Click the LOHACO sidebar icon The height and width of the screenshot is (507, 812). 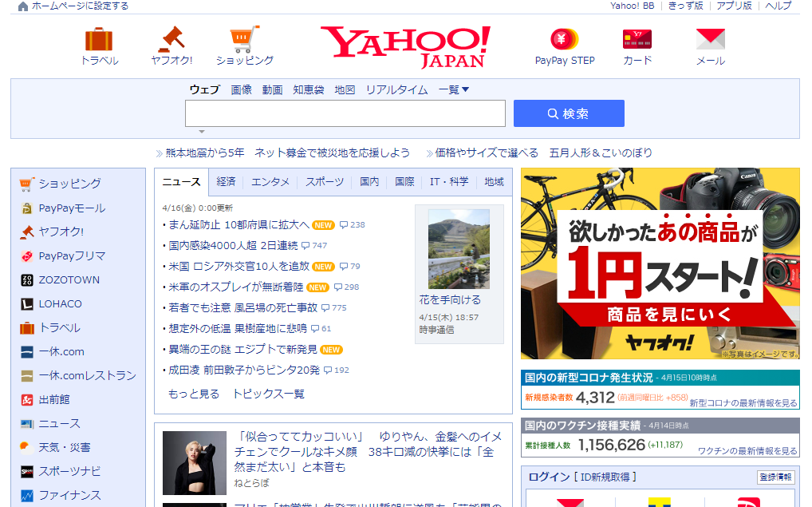coord(27,304)
